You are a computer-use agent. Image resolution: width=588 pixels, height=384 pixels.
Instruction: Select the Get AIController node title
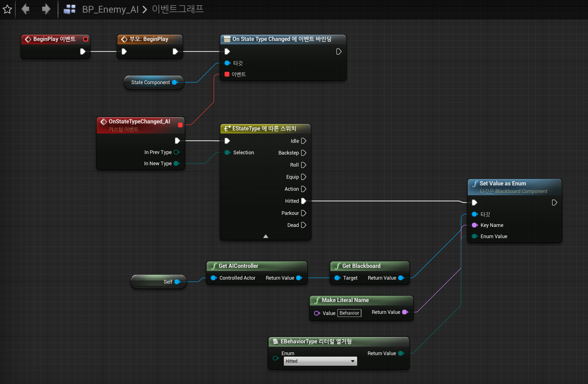pos(238,266)
